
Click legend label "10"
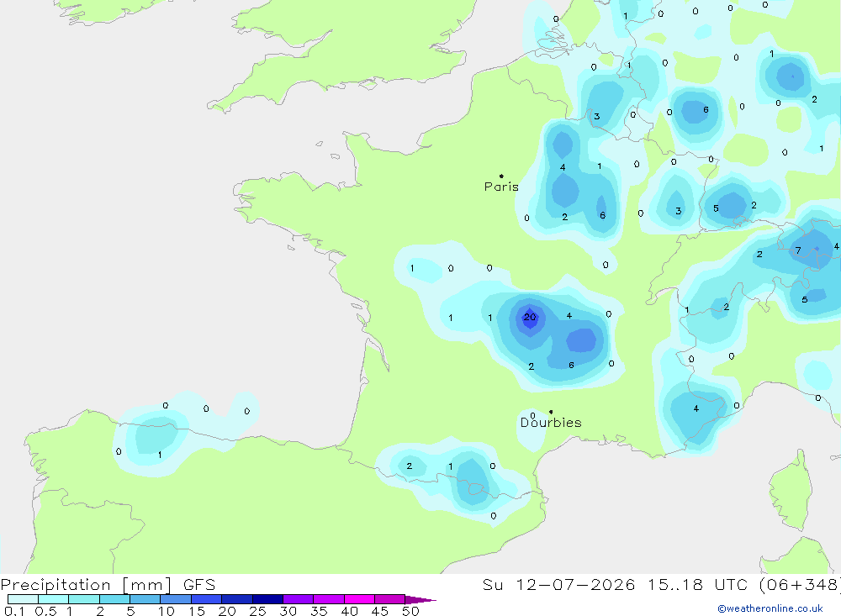167,611
